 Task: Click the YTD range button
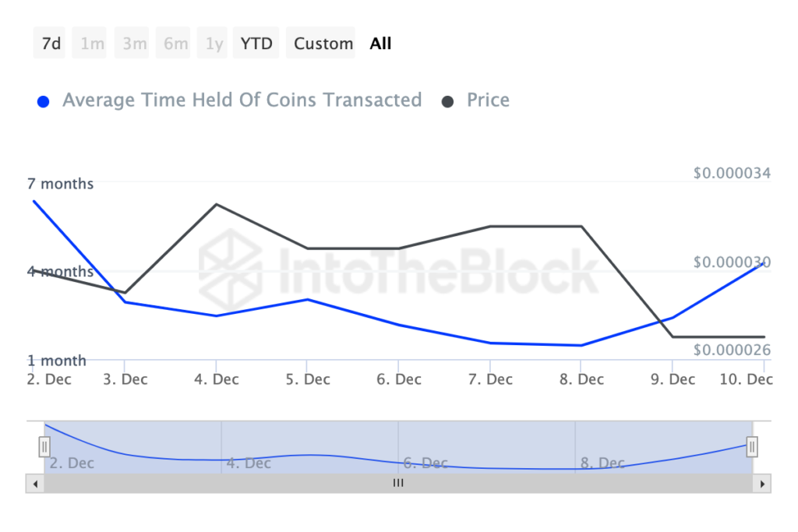pos(256,44)
